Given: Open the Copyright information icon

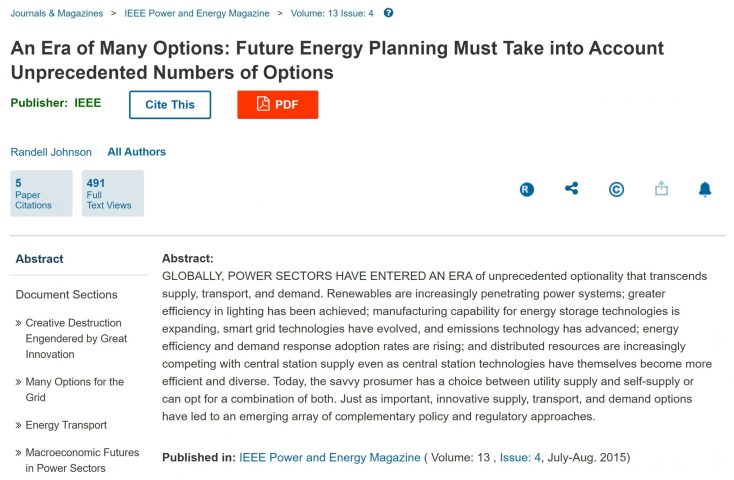Looking at the screenshot, I should pyautogui.click(x=616, y=189).
